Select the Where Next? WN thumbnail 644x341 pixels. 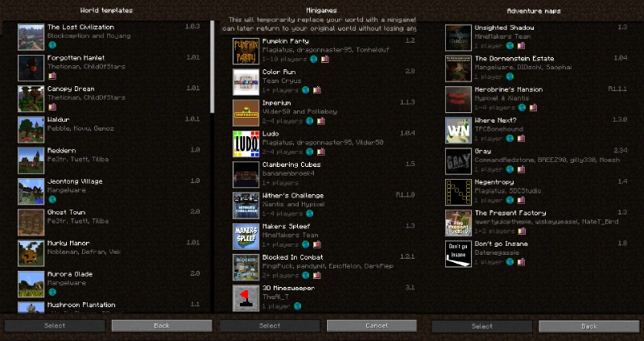458,130
